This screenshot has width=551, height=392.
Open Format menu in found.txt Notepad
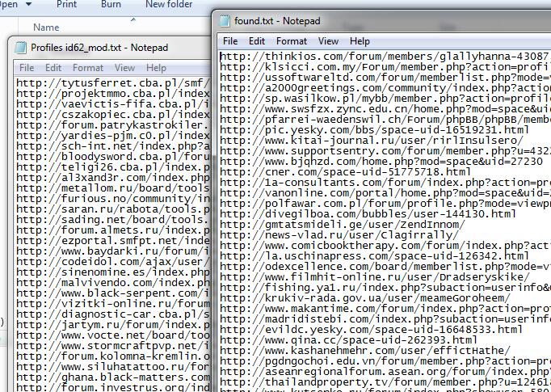[x=292, y=41]
